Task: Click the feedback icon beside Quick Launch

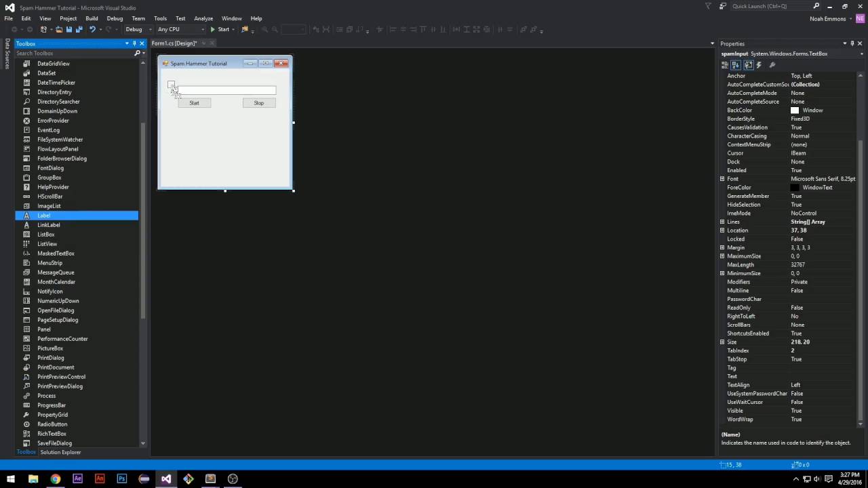Action: [723, 6]
